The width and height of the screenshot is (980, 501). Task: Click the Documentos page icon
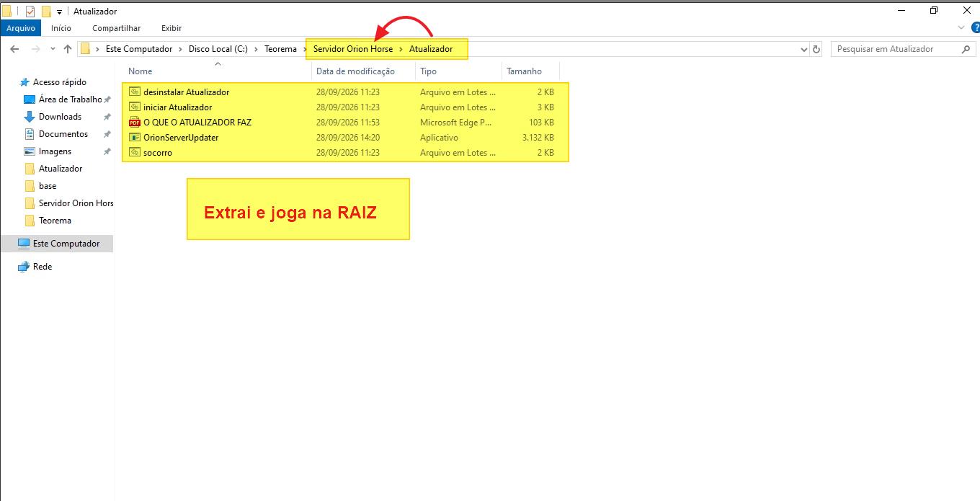point(30,134)
